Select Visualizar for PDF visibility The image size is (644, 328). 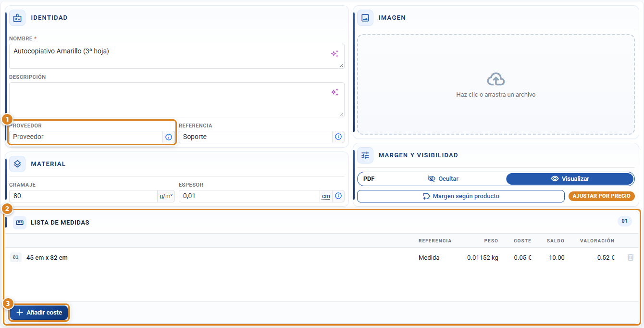(570, 179)
